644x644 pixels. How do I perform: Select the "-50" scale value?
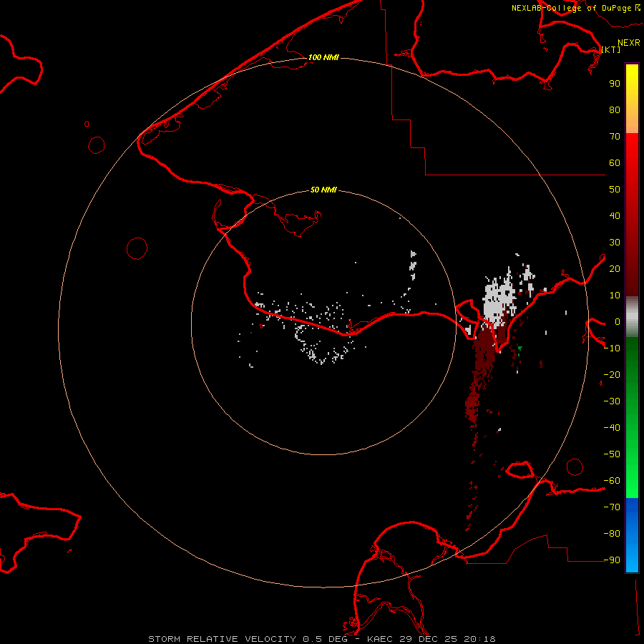pyautogui.click(x=612, y=454)
